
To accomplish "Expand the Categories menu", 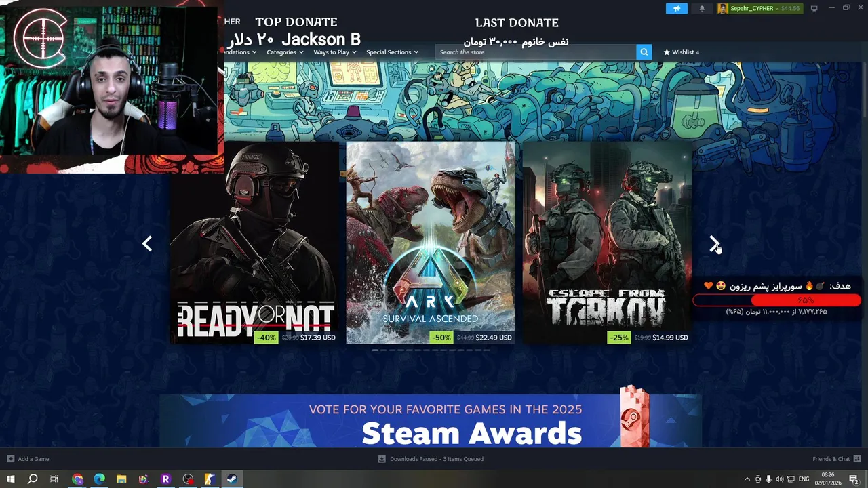I will (285, 52).
